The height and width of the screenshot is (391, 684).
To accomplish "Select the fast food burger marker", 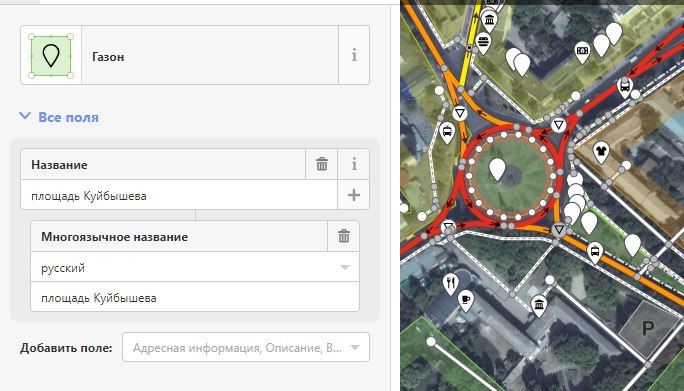I will tap(483, 43).
